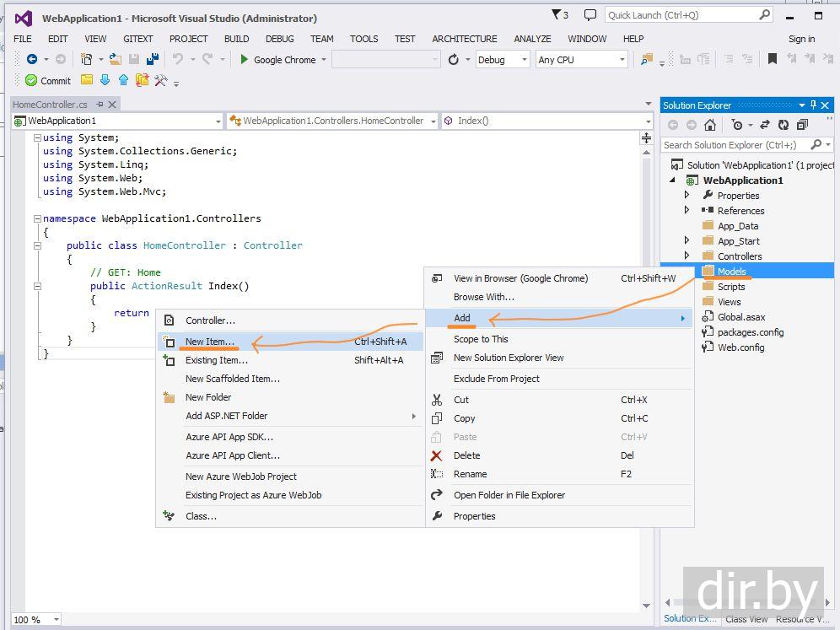Click the Refresh icon in Solution Explorer

(x=783, y=125)
